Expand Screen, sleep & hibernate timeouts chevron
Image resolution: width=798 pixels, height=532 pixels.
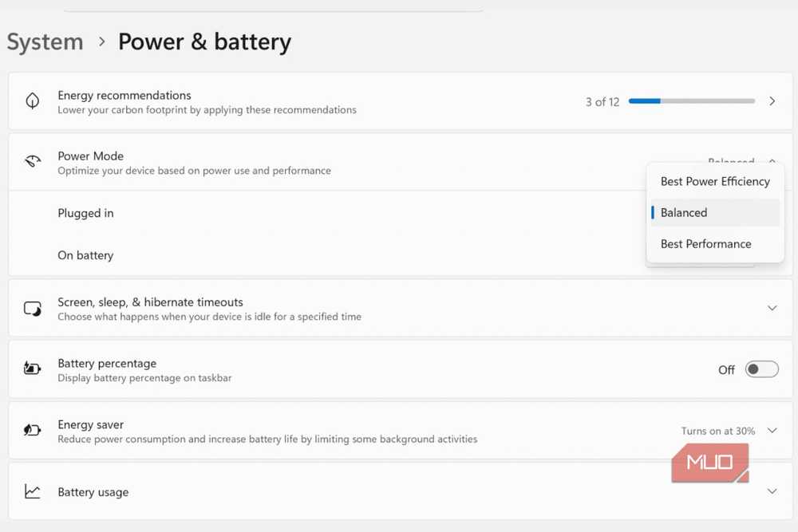[772, 308]
